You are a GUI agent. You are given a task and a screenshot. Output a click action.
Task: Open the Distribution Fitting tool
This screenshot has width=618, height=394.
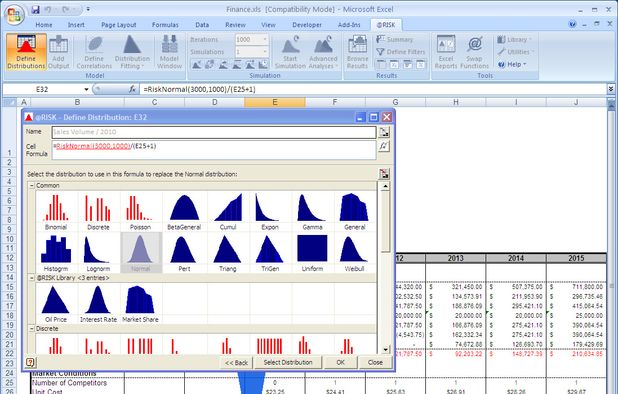[132, 52]
